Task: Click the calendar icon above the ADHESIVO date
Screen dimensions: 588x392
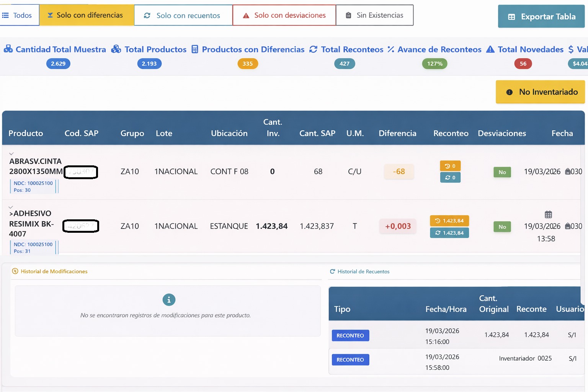Action: click(x=548, y=214)
